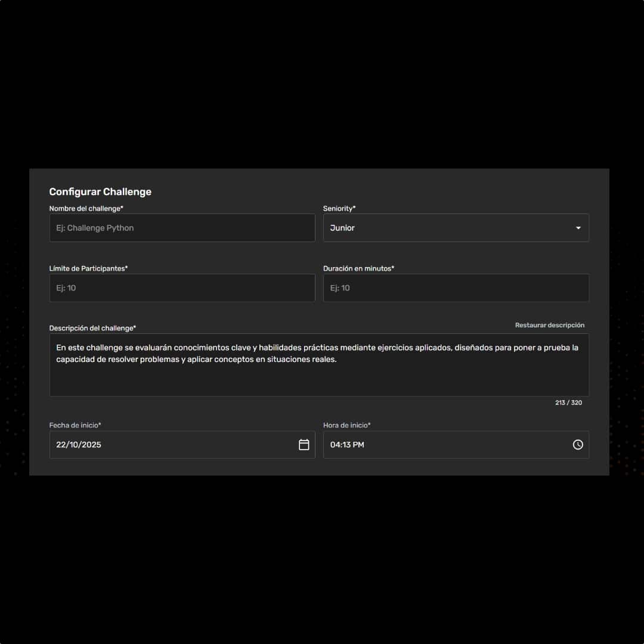
Task: Click the Hora de inicio label
Action: (347, 425)
